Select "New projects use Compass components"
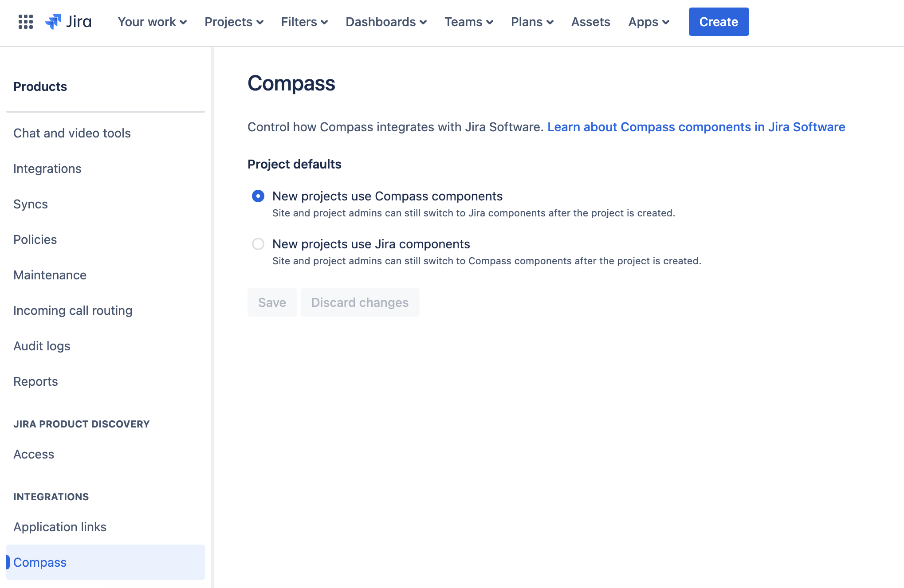Viewport: 904px width, 588px height. coord(258,196)
